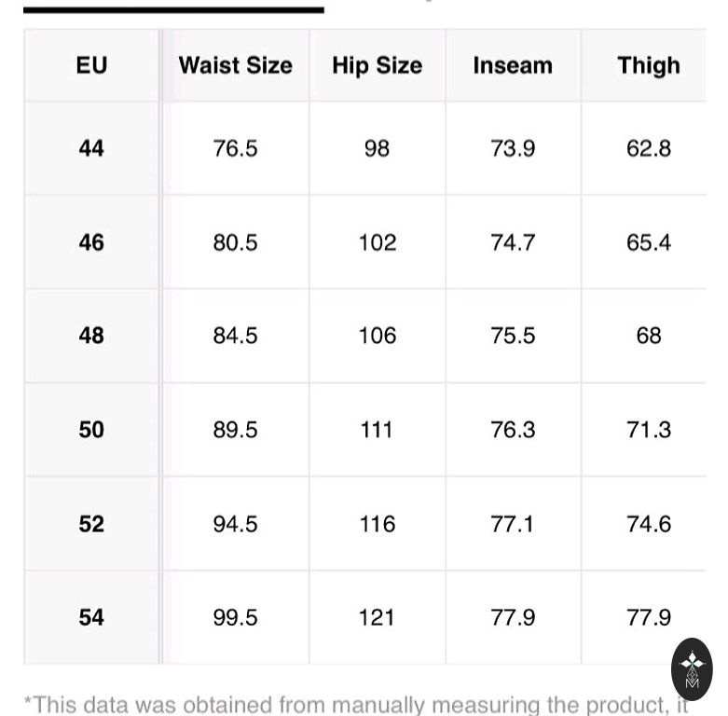Image resolution: width=728 pixels, height=716 pixels.
Task: Click the black tab indicator bar
Action: (x=173, y=9)
